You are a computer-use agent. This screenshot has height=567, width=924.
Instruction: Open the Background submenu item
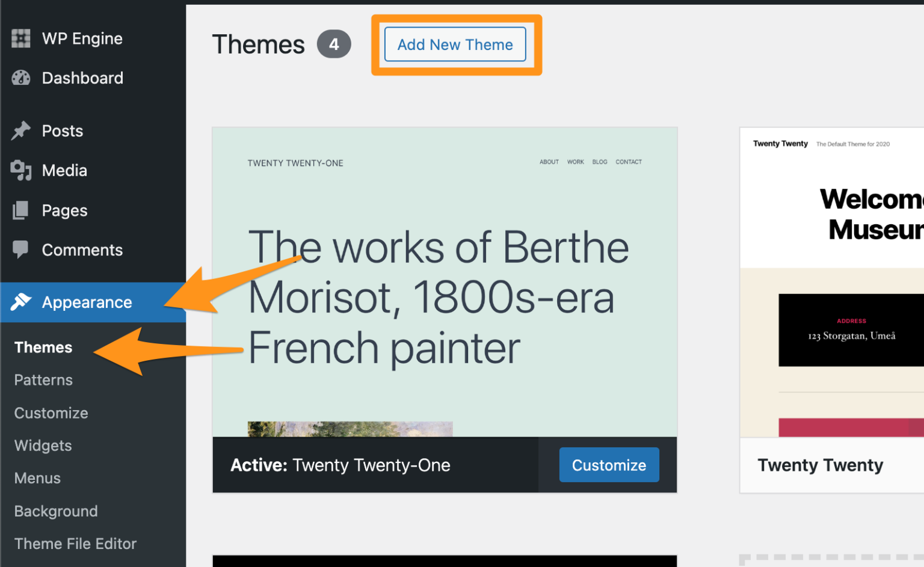56,511
